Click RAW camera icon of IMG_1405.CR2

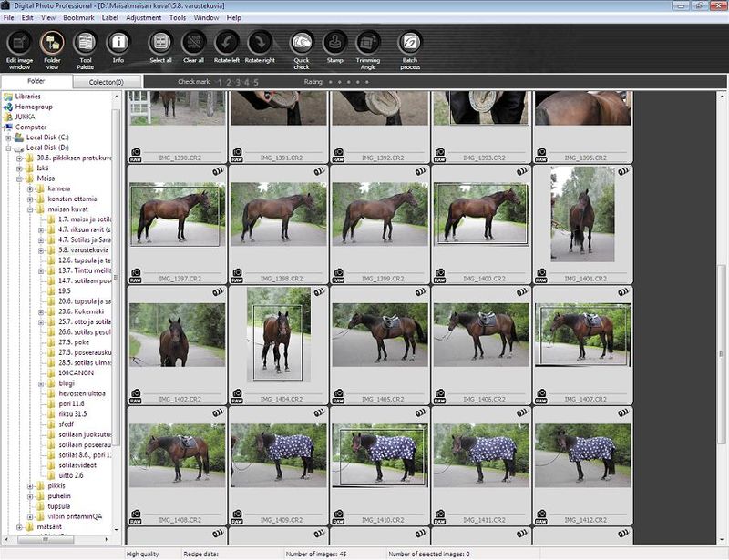point(338,396)
